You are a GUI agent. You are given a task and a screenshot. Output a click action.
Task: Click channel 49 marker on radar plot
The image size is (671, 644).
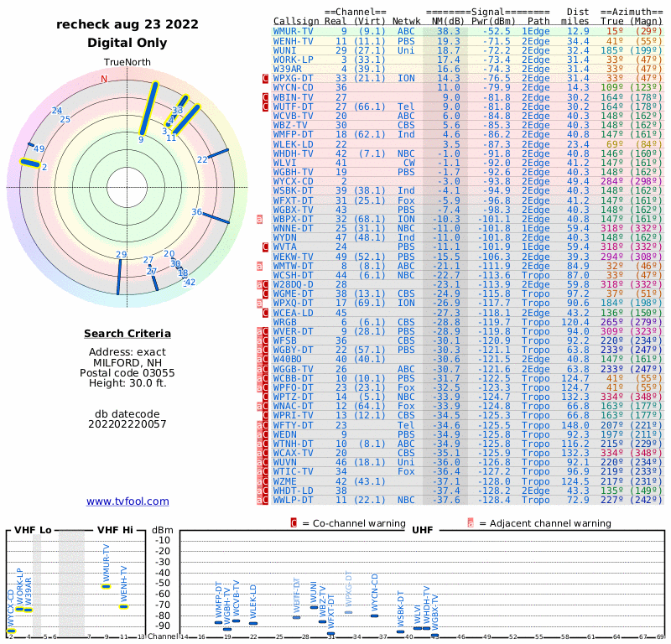pos(39,149)
